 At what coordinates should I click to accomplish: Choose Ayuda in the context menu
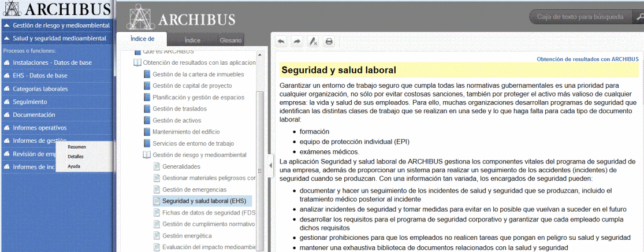point(74,166)
